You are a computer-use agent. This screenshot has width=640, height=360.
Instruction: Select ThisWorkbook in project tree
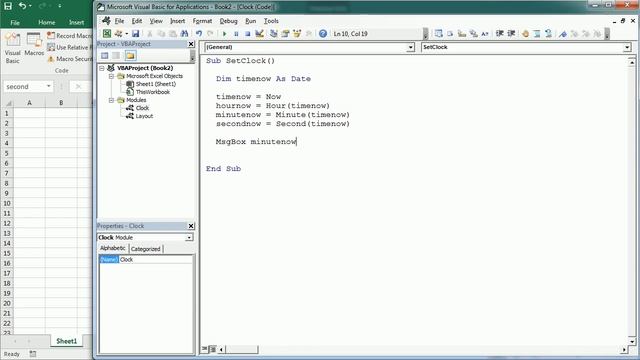coord(153,92)
